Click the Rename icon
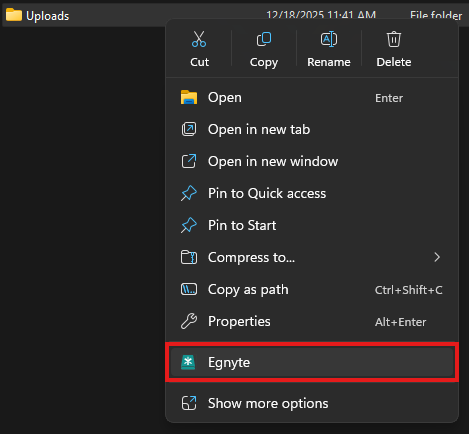This screenshot has width=469, height=434. 329,39
